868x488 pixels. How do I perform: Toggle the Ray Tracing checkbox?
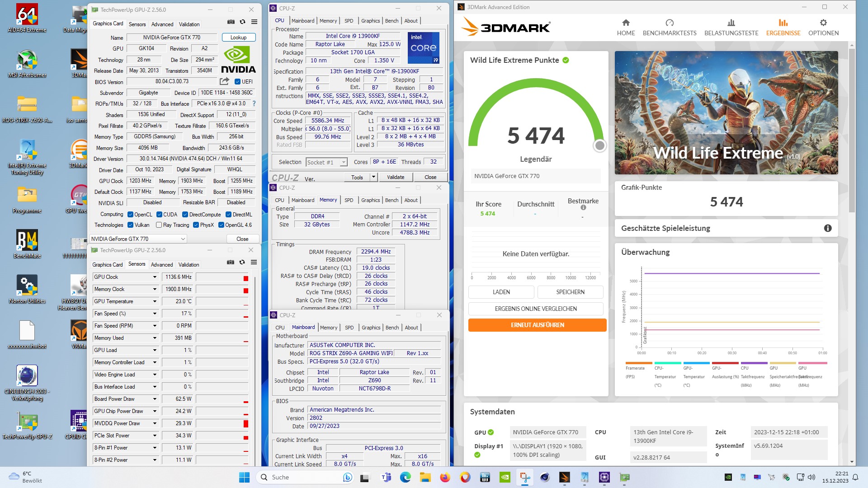[x=159, y=225]
